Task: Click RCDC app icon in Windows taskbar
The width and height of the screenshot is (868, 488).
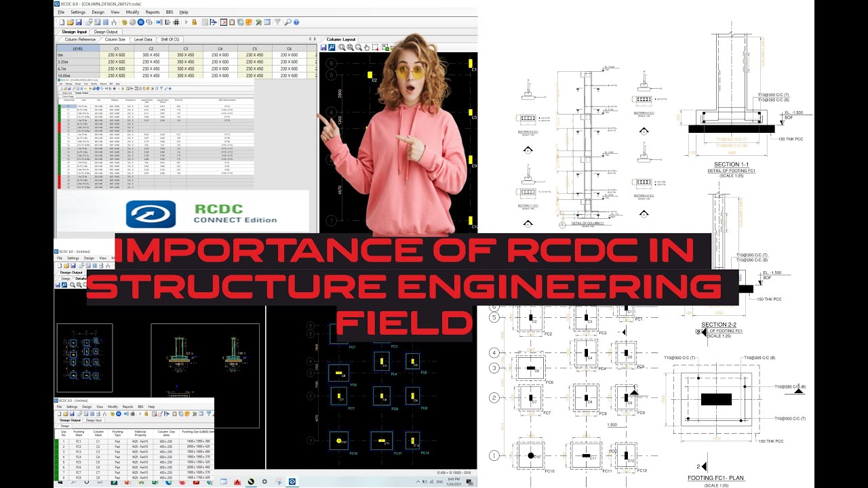Action: pyautogui.click(x=292, y=482)
